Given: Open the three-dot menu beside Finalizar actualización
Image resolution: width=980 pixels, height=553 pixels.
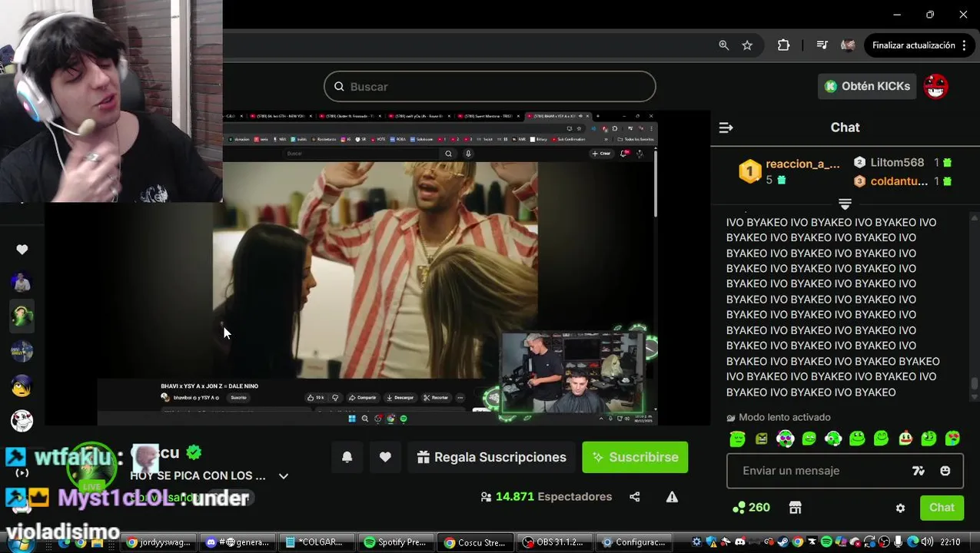Looking at the screenshot, I should [964, 45].
